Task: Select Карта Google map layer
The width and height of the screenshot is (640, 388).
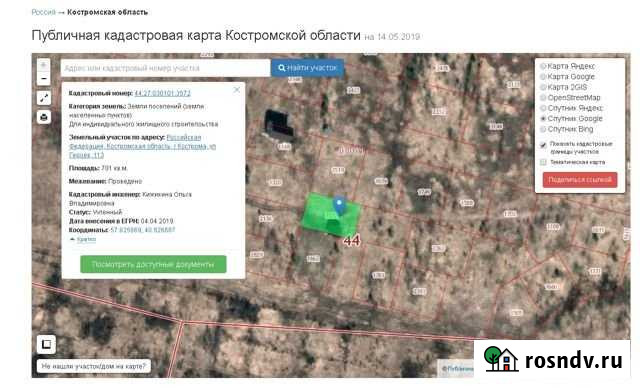Action: tap(567, 77)
